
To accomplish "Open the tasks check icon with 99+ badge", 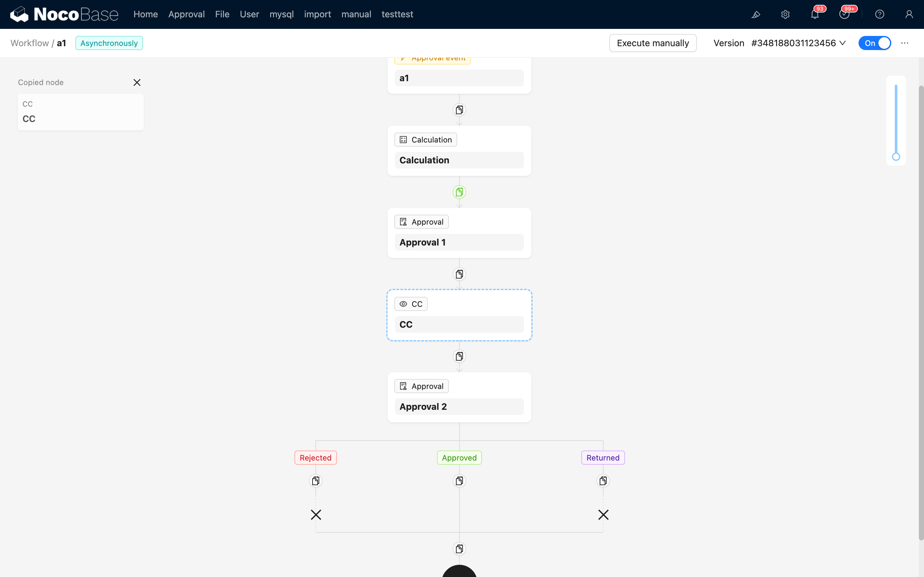I will coord(844,14).
